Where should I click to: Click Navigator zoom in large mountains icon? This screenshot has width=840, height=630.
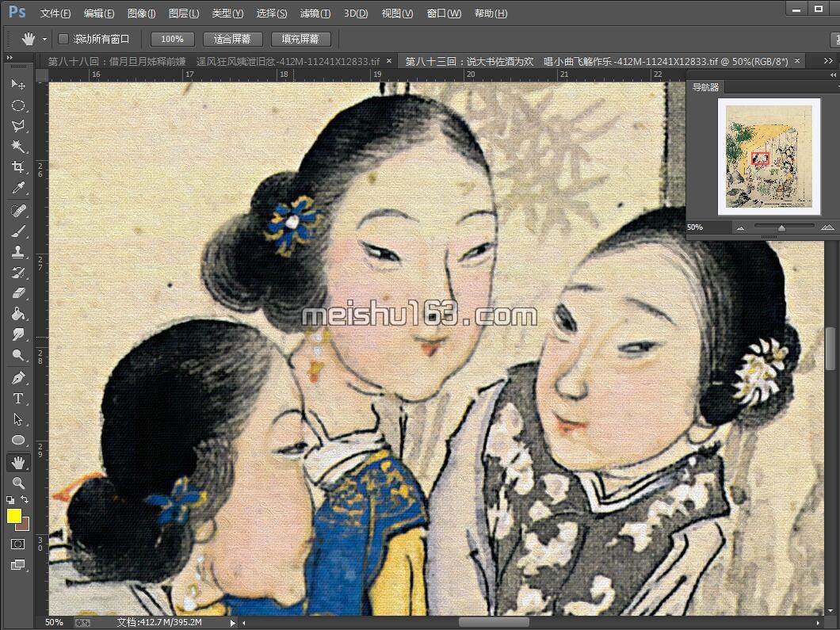point(827,227)
